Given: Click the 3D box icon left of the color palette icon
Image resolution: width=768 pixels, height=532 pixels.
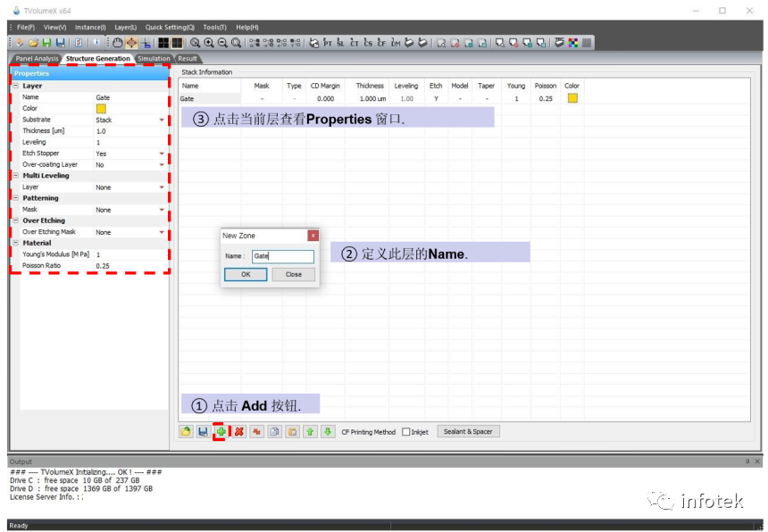Looking at the screenshot, I should pos(559,43).
